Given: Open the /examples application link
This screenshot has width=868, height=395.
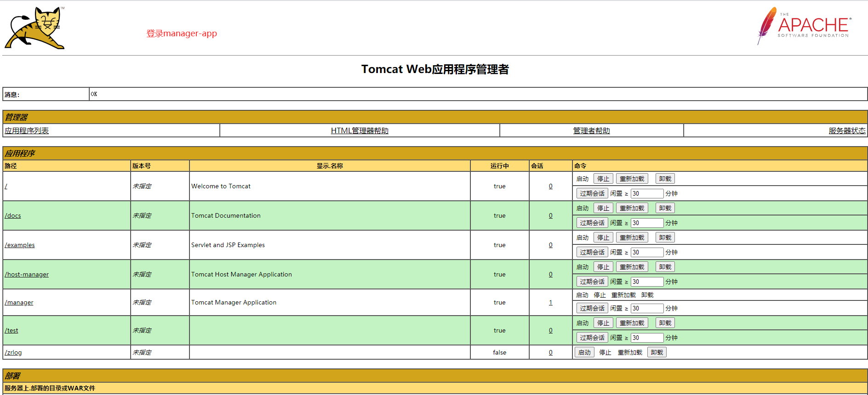Looking at the screenshot, I should coord(20,245).
